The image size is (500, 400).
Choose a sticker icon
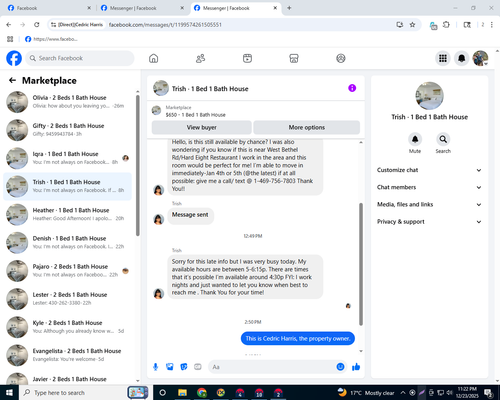(x=184, y=367)
